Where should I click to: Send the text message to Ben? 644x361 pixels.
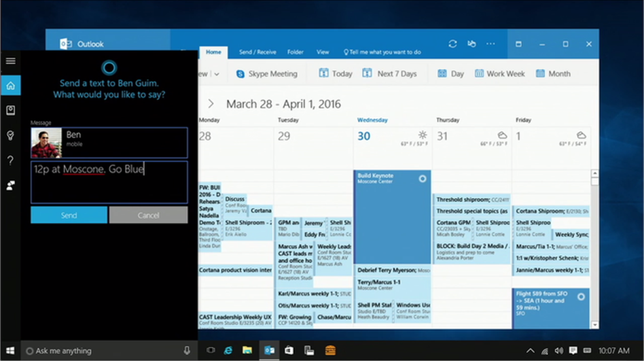pos(69,215)
